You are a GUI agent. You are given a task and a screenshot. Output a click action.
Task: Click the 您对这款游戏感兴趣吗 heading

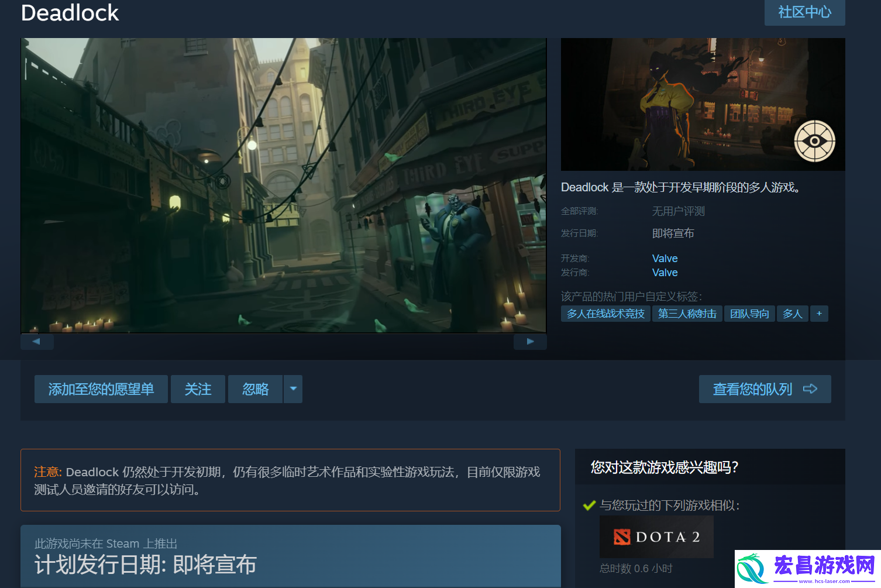pyautogui.click(x=664, y=467)
